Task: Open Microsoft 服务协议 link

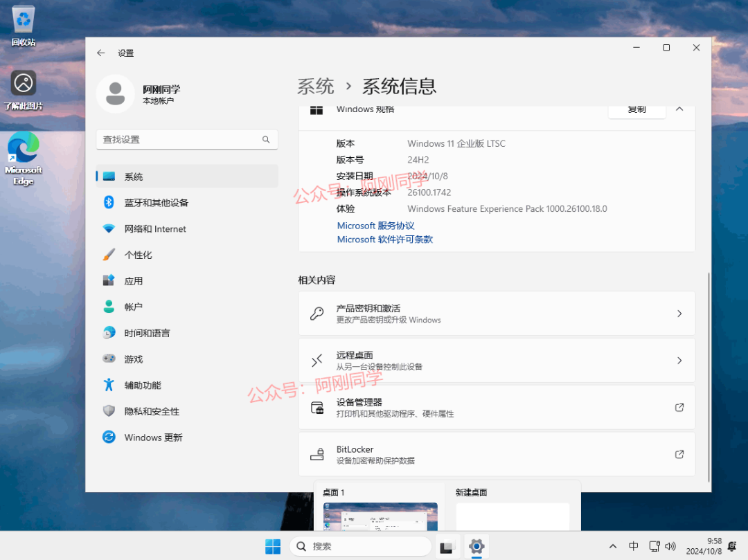Action: [375, 226]
